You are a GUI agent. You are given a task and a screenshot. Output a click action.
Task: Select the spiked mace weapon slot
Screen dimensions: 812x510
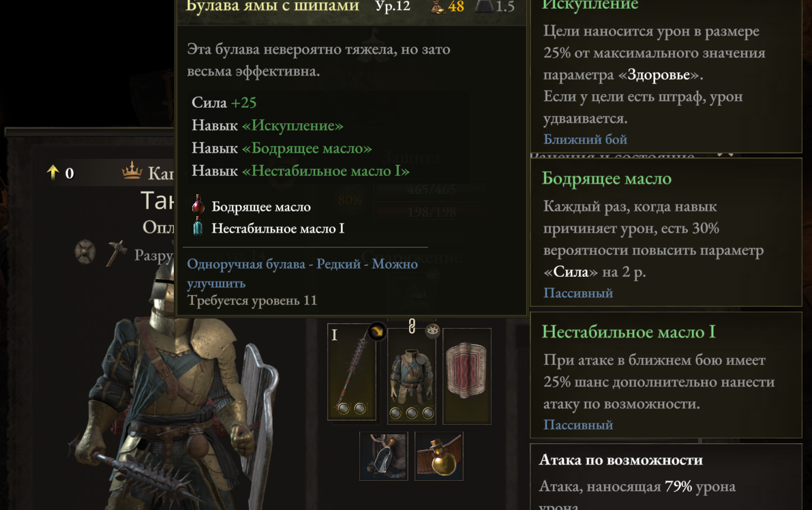pyautogui.click(x=352, y=372)
